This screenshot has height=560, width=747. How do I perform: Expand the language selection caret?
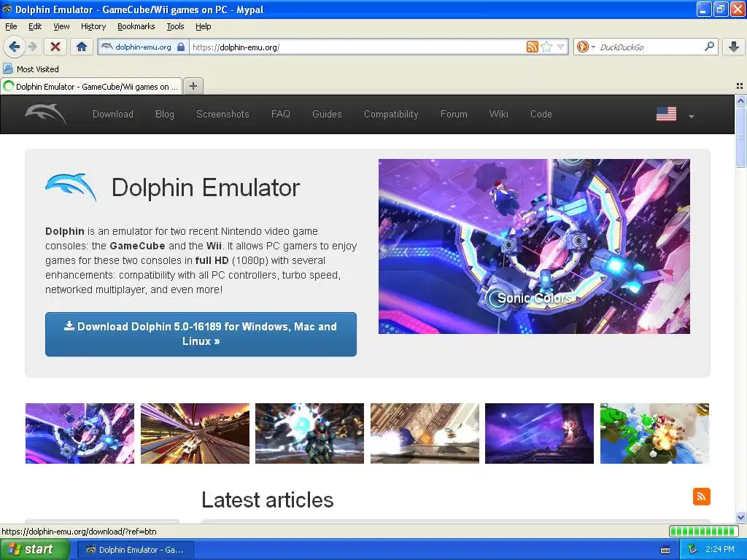click(x=692, y=116)
